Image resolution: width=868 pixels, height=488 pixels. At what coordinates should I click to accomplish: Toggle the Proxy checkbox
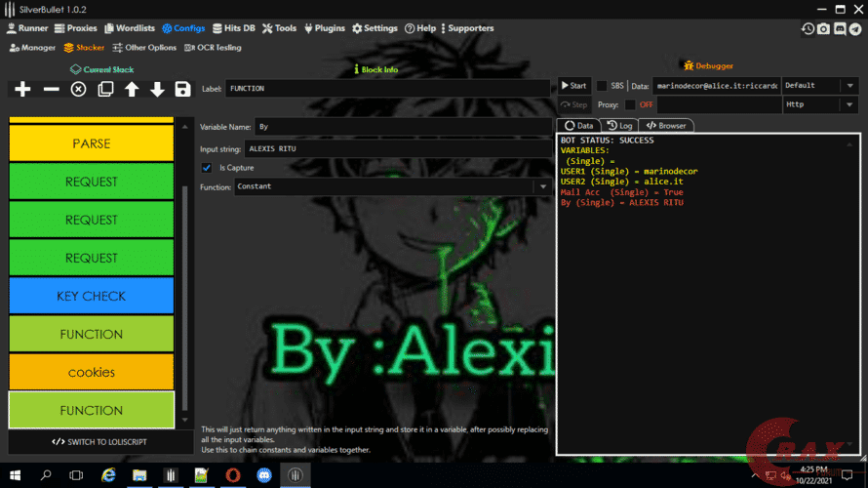click(630, 104)
